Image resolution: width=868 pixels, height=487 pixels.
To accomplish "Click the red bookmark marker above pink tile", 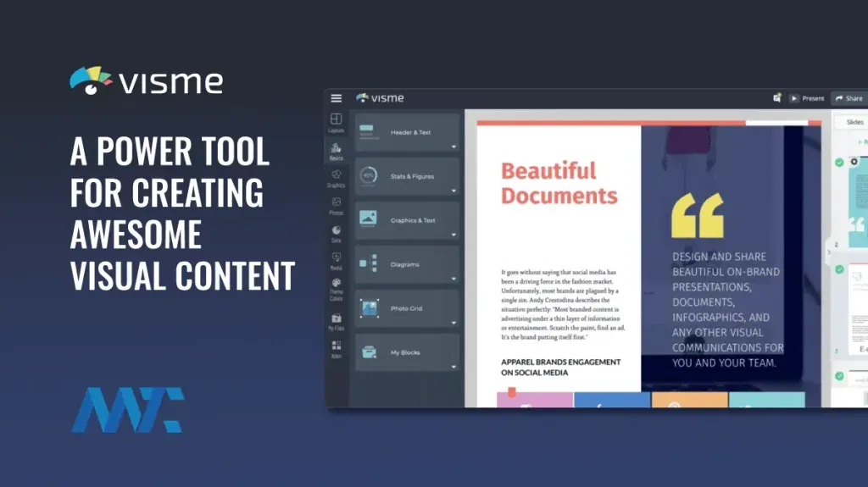I will click(x=512, y=392).
